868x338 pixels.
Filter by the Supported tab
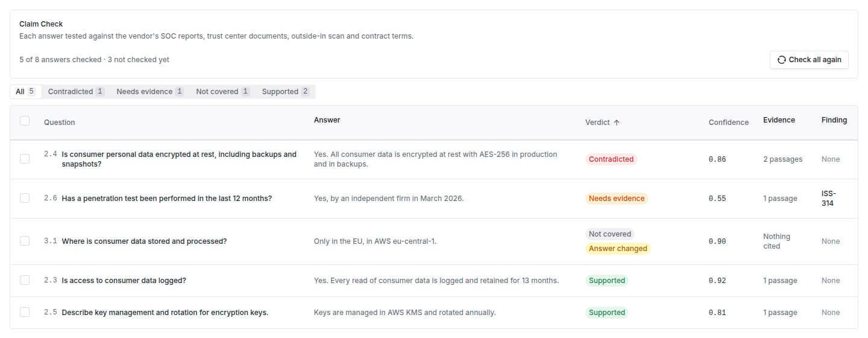click(286, 92)
